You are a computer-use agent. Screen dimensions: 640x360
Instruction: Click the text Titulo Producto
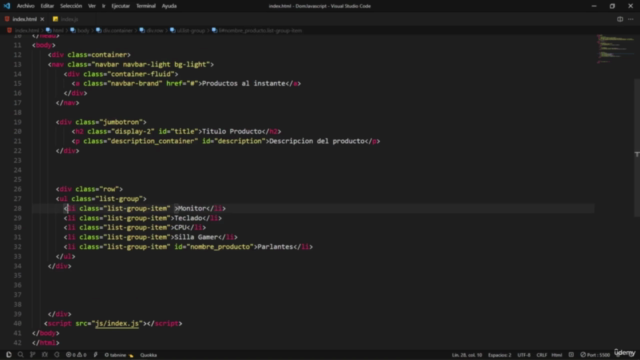click(x=232, y=131)
